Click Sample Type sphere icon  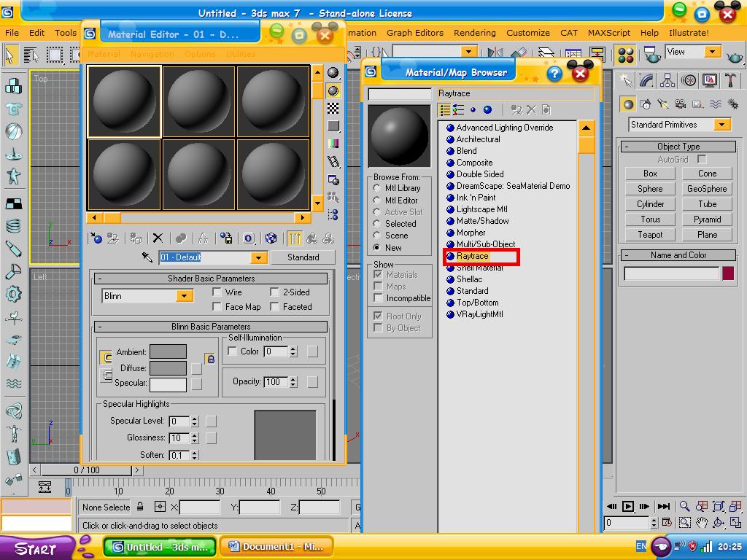[x=333, y=72]
